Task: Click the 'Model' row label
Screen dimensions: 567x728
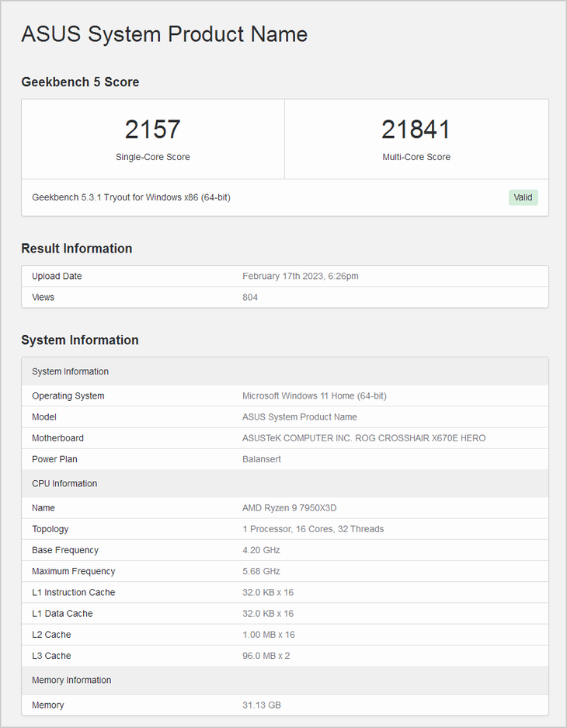Action: (x=44, y=417)
